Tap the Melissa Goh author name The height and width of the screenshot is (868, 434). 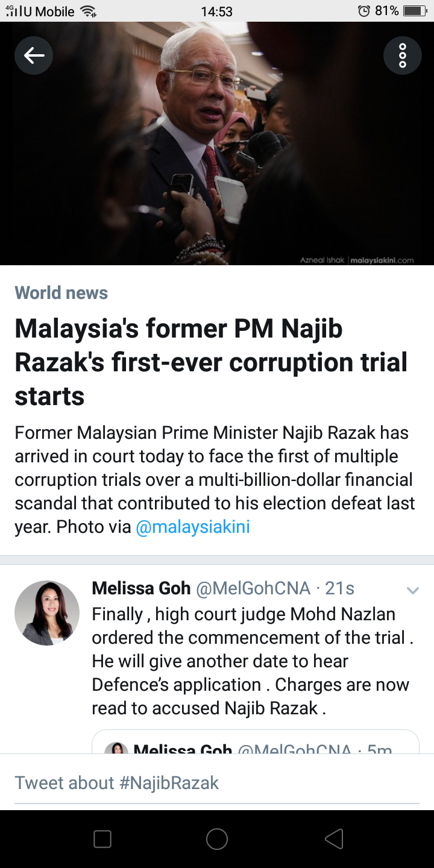141,588
